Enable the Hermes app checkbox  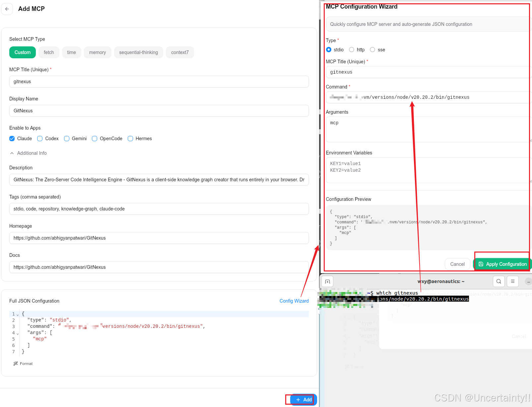pos(130,139)
